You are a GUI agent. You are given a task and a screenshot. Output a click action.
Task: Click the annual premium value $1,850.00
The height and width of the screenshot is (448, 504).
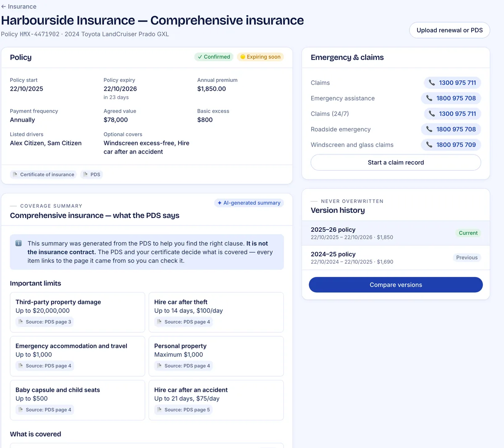(212, 89)
